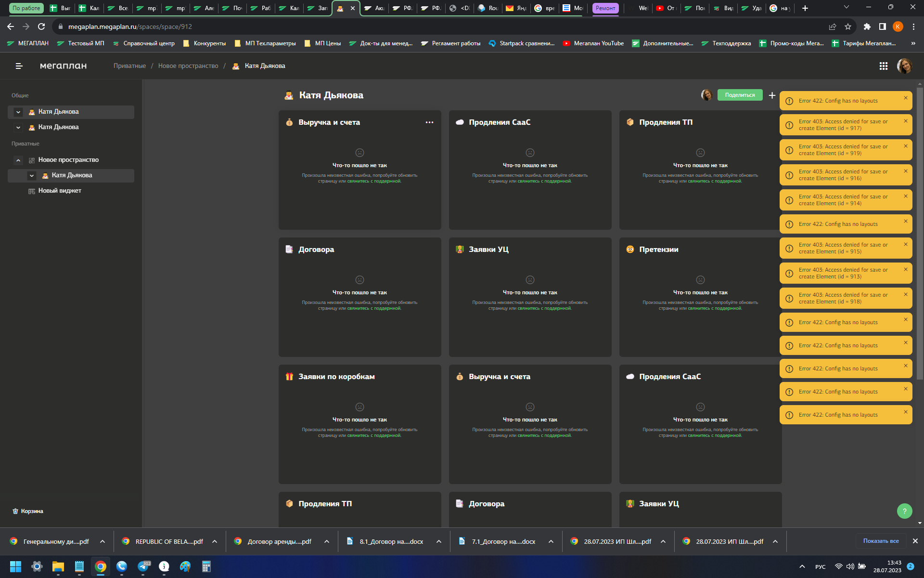
Task: Click the мегаплан logo
Action: click(63, 66)
